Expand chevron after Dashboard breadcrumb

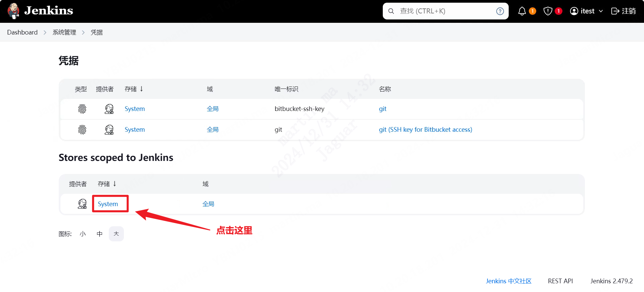point(45,32)
